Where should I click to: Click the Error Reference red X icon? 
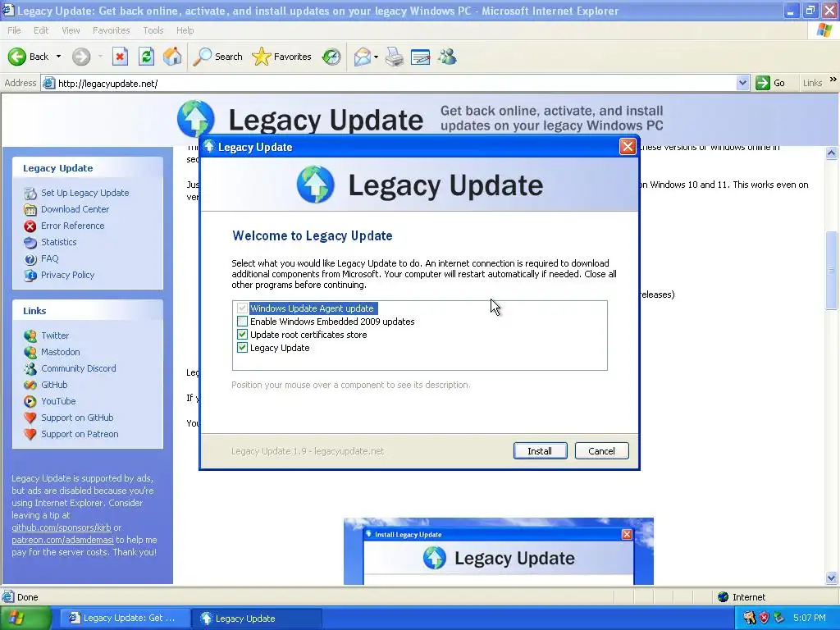pyautogui.click(x=30, y=226)
